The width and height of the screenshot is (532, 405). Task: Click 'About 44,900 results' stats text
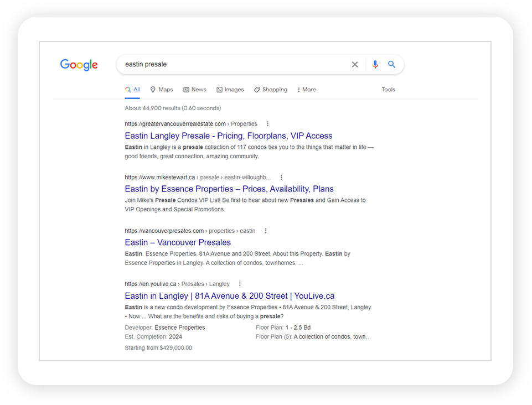173,108
